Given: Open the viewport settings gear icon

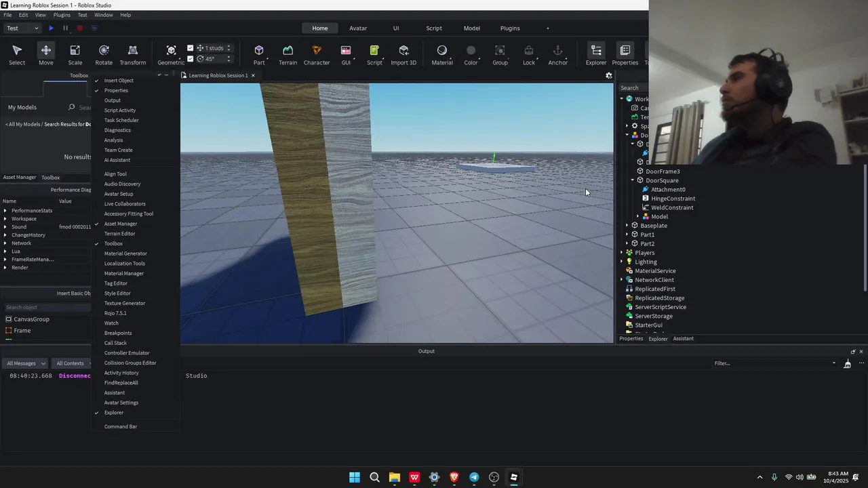Looking at the screenshot, I should pos(609,75).
